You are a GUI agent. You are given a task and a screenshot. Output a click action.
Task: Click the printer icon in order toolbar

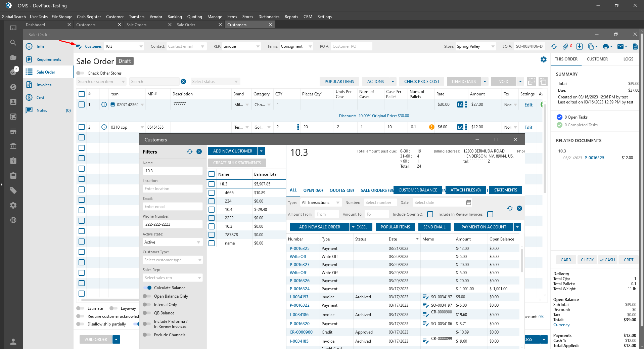(605, 46)
